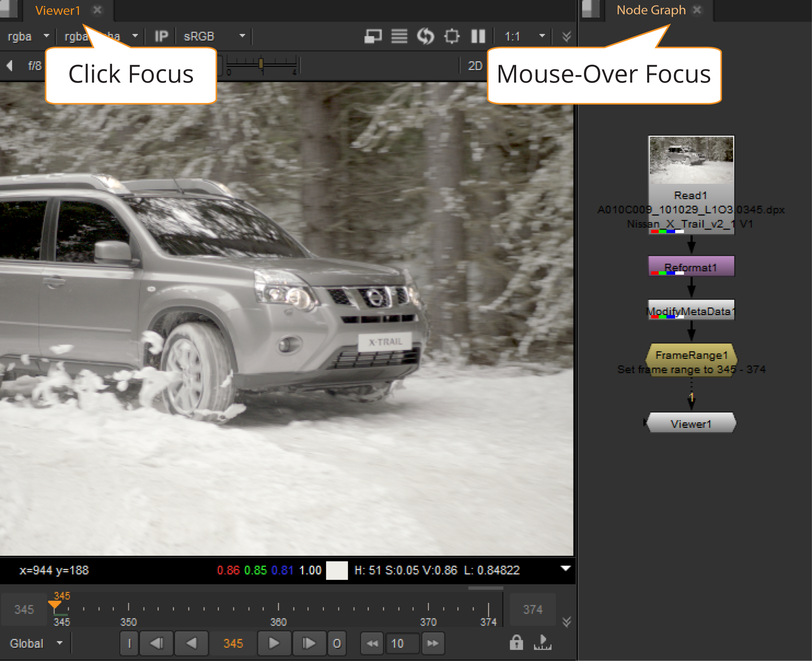Click the playback range graph icon
Image resolution: width=812 pixels, height=661 pixels.
click(542, 643)
